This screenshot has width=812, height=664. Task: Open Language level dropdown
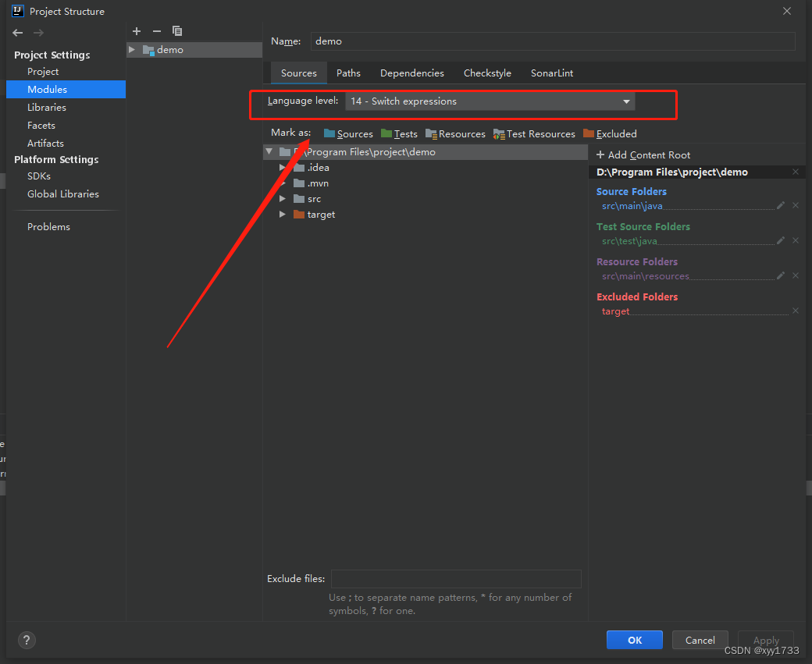[490, 101]
